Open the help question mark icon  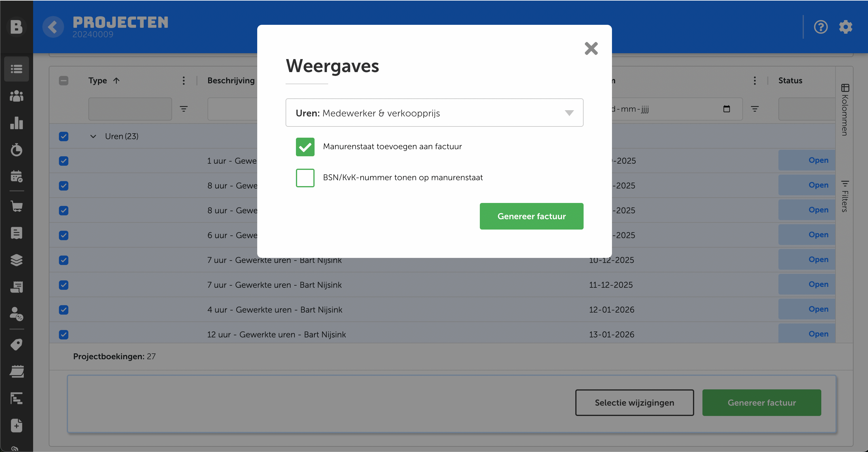[820, 27]
